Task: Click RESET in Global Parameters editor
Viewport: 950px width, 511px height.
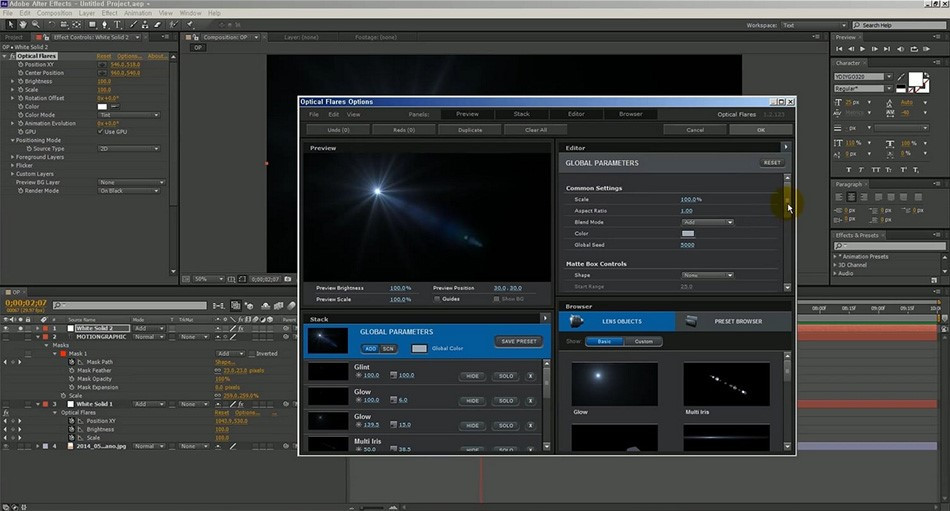Action: point(772,163)
